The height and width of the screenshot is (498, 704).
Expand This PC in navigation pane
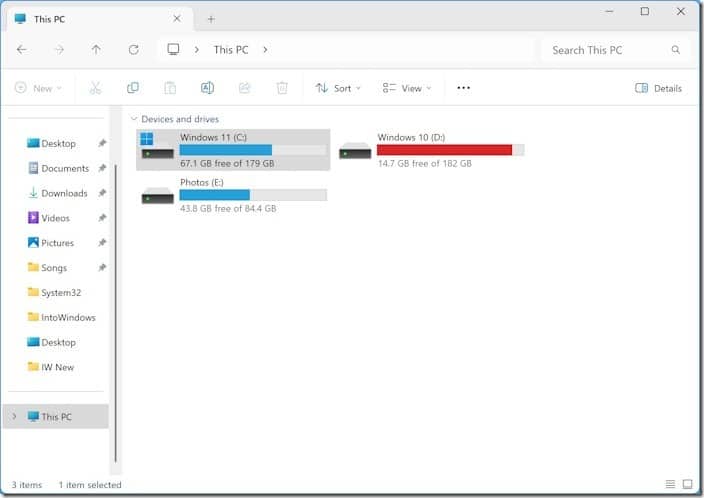[x=14, y=416]
